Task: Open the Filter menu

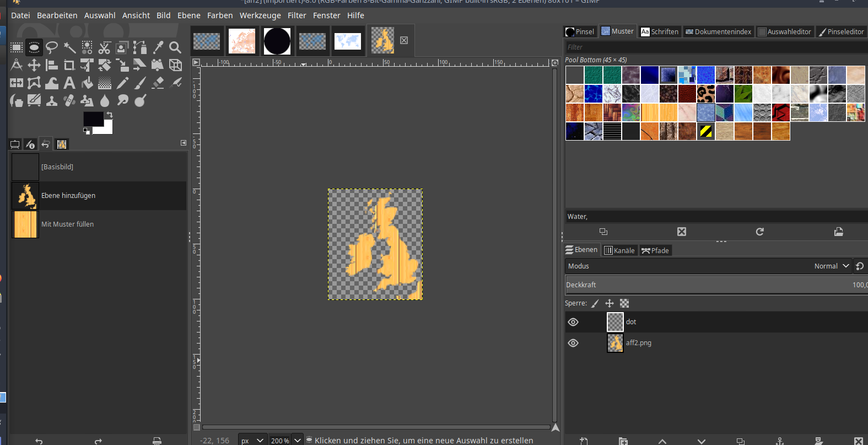Action: click(296, 15)
